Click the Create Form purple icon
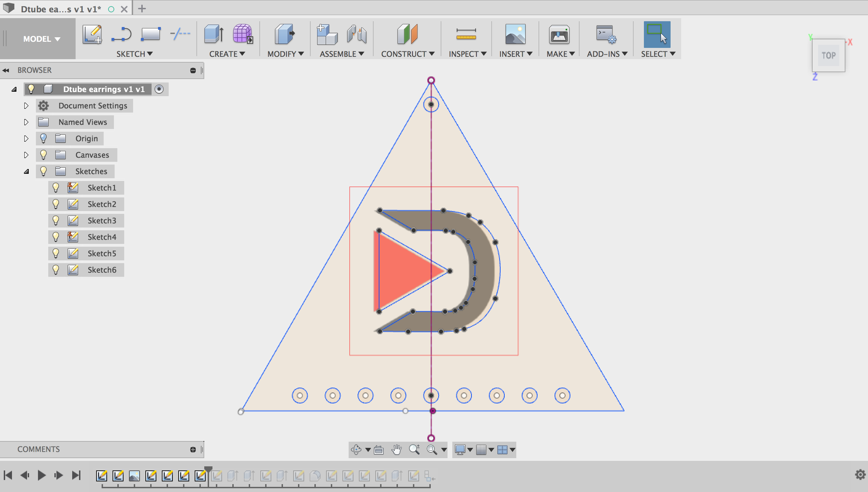The image size is (868, 492). (243, 34)
